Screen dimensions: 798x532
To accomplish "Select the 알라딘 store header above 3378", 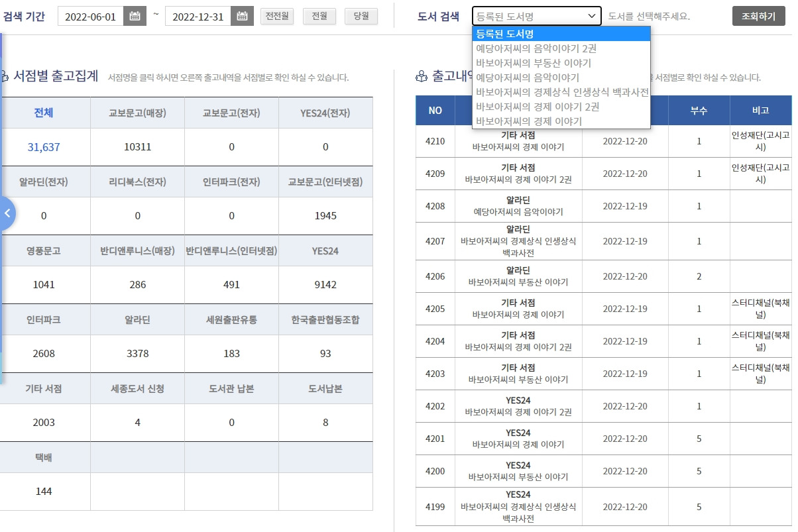I will coord(137,319).
